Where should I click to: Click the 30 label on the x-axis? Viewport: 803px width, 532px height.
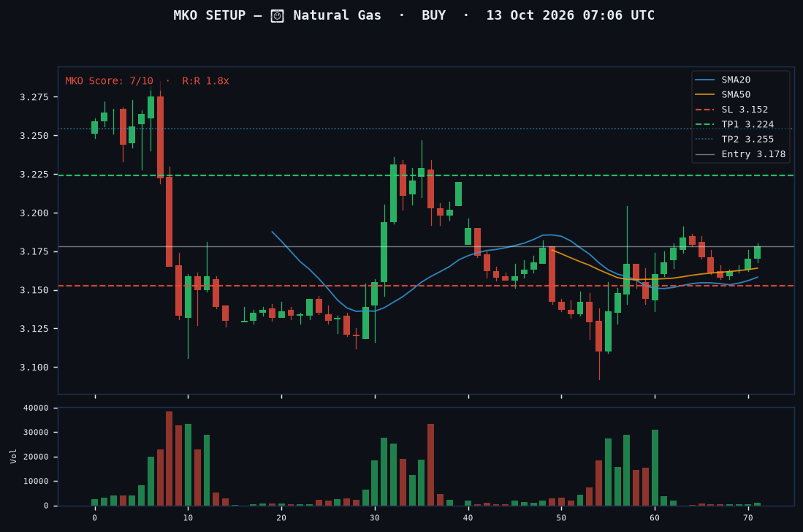coord(375,517)
